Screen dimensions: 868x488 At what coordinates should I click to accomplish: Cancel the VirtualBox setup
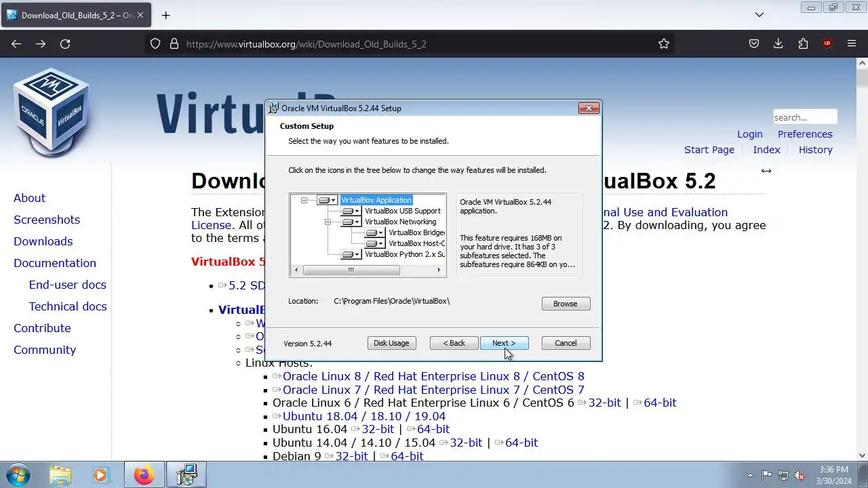click(x=566, y=343)
